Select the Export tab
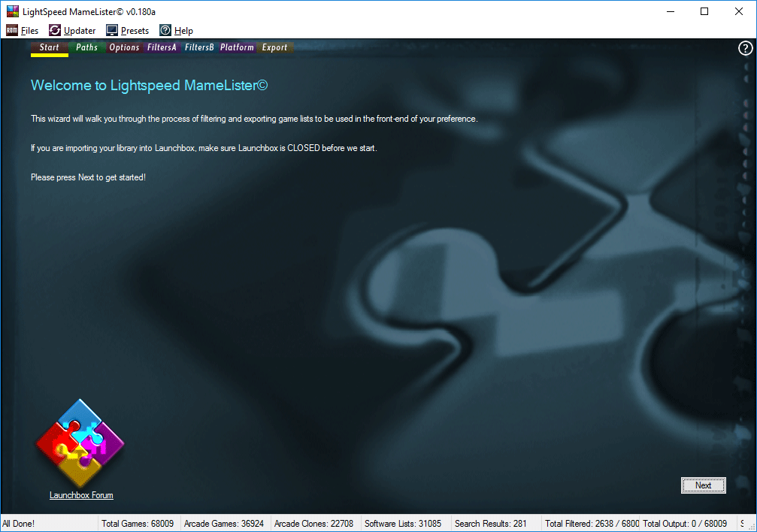Viewport: 757px width, 532px height. [274, 48]
